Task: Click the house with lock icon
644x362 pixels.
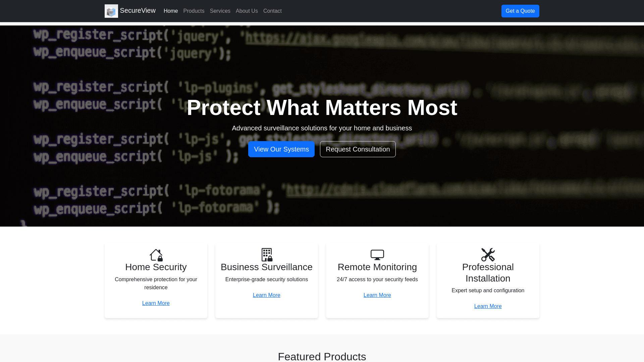Action: (x=156, y=255)
